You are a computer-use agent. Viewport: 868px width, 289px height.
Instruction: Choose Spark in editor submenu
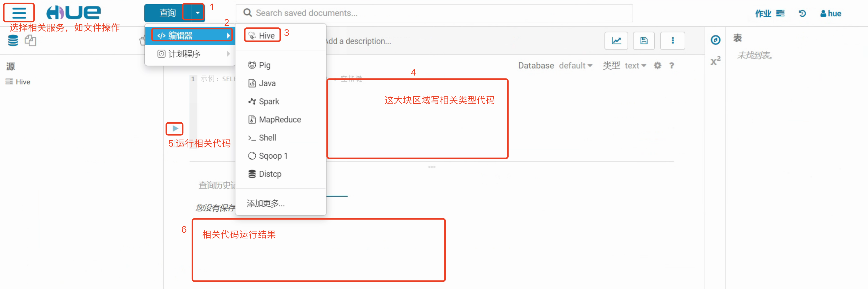click(x=268, y=101)
